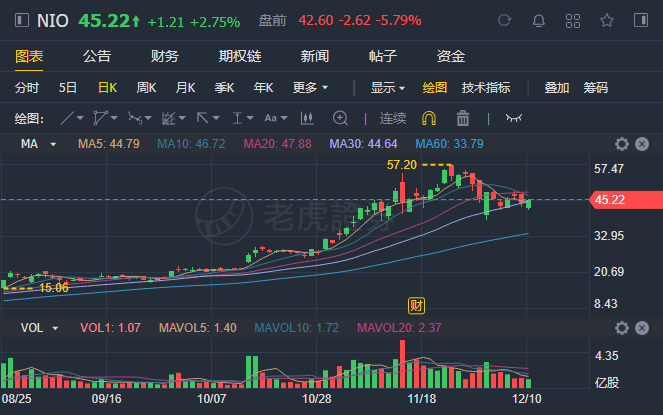The width and height of the screenshot is (663, 415).
Task: Open VOL indicator settings gear
Action: pyautogui.click(x=622, y=328)
